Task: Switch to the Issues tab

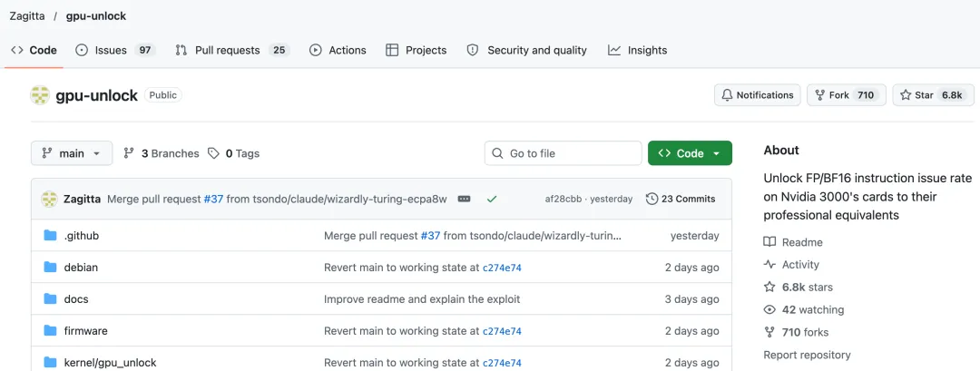Action: point(115,50)
